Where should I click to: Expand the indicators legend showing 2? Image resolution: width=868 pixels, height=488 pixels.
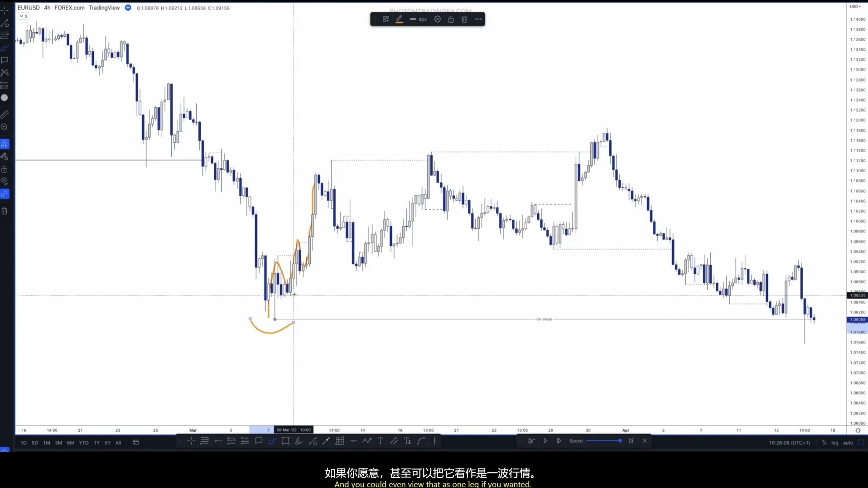pos(24,16)
